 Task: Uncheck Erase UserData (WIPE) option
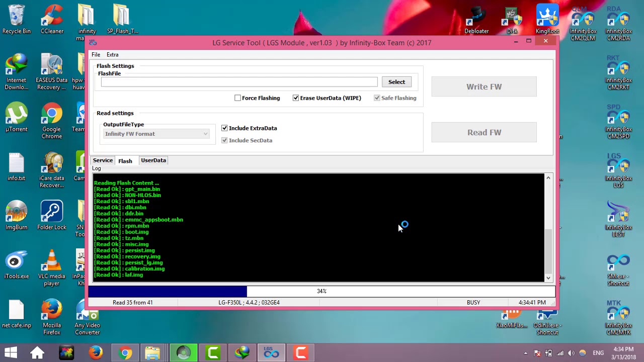296,98
